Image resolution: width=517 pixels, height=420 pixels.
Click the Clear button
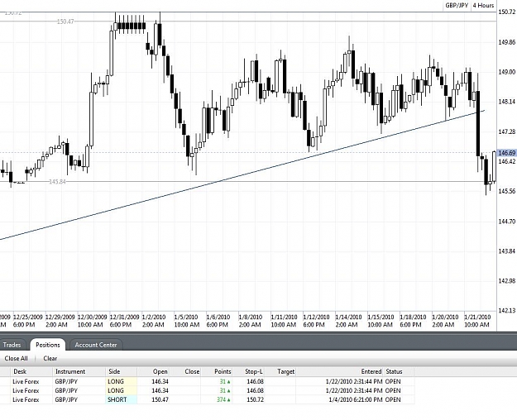50,358
